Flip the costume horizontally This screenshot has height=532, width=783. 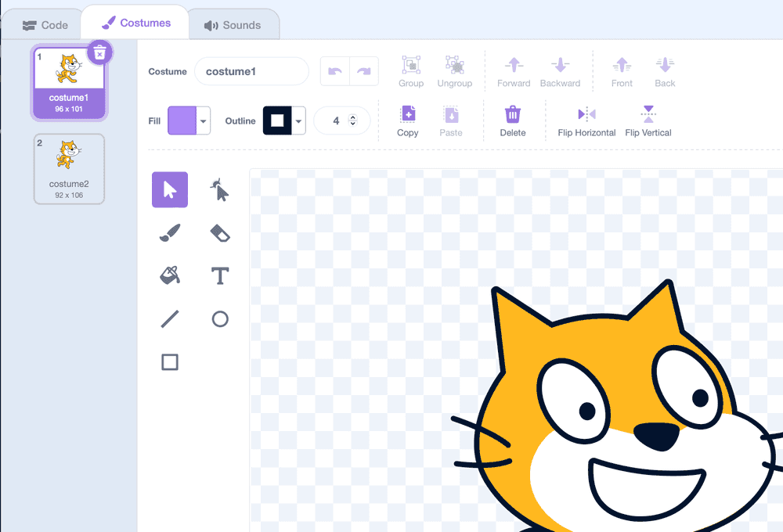click(x=586, y=121)
